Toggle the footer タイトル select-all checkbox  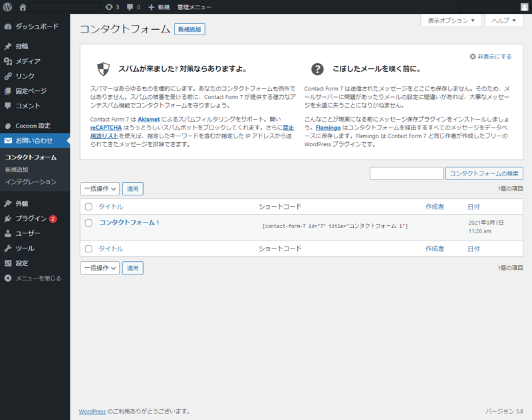point(88,249)
